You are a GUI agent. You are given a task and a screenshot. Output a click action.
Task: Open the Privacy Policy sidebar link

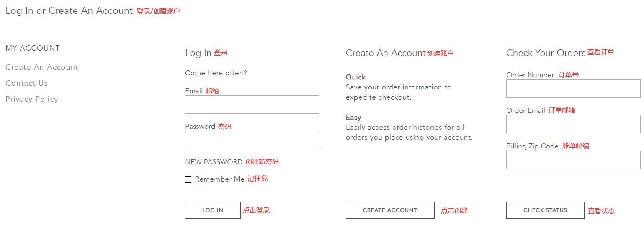coord(32,99)
